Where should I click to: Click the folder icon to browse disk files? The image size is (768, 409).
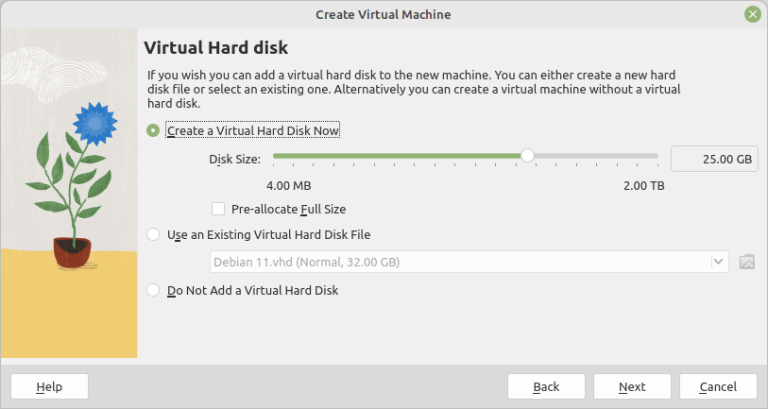pyautogui.click(x=746, y=262)
